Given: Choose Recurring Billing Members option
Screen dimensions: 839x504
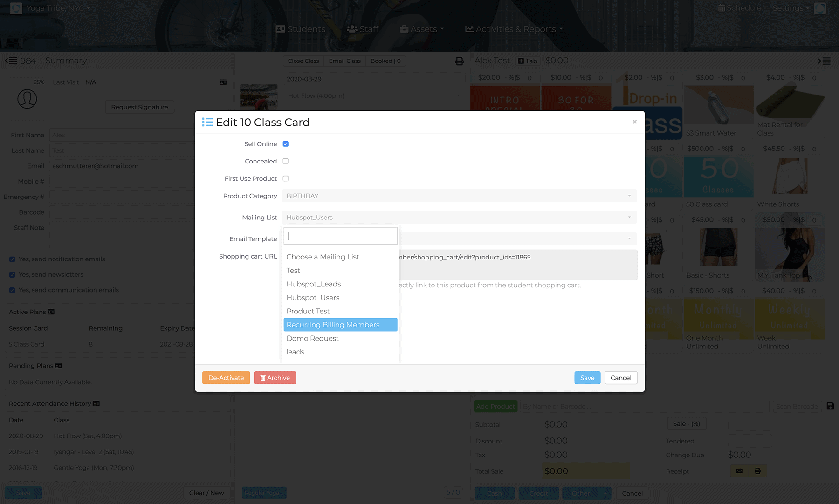Looking at the screenshot, I should (x=341, y=325).
